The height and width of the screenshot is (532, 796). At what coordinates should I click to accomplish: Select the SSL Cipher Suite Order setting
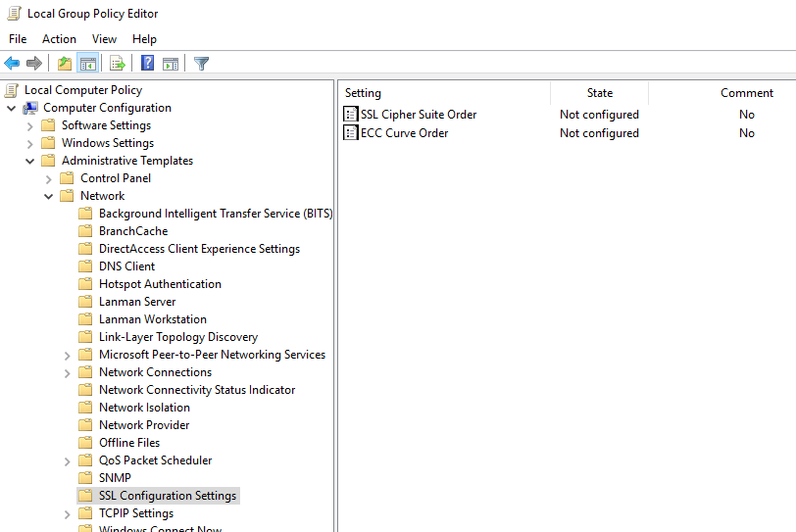click(419, 115)
